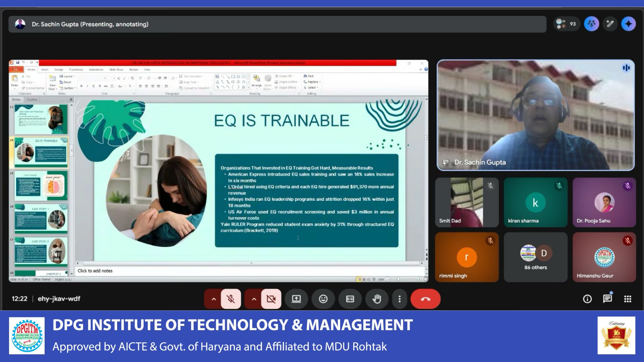Click the red leave call button

[x=425, y=299]
